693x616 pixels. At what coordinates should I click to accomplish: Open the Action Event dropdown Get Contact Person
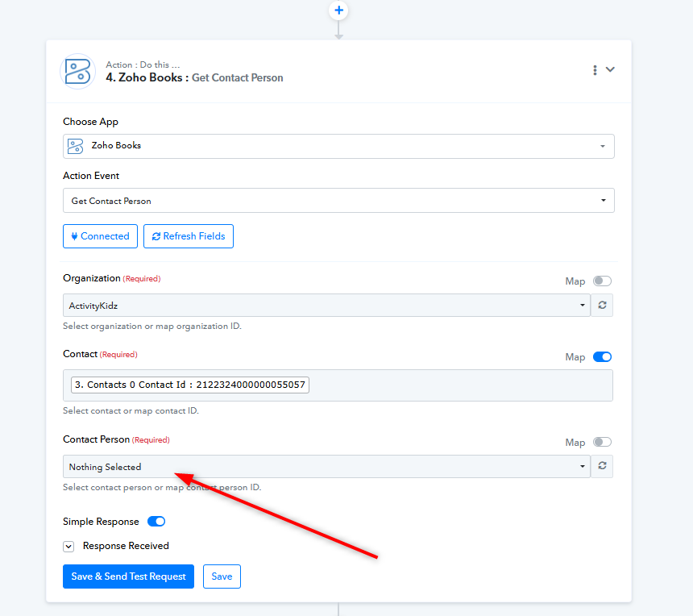tap(338, 200)
